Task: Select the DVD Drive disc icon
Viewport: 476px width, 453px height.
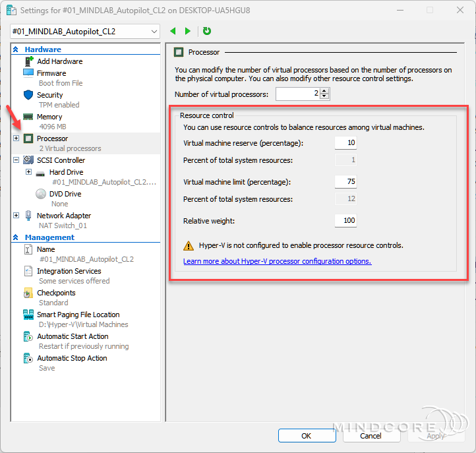Action: click(x=41, y=194)
